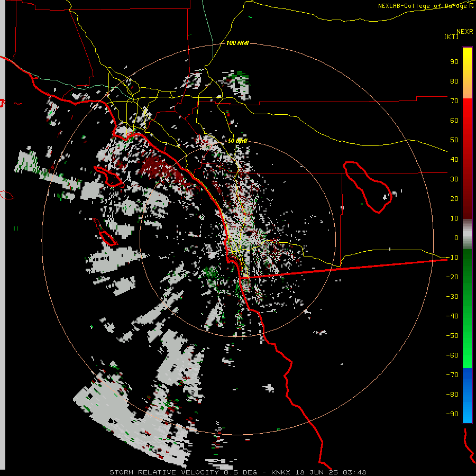Click the yellow top segment of the color bar
Viewport: 476px width, 476px height.
click(467, 73)
